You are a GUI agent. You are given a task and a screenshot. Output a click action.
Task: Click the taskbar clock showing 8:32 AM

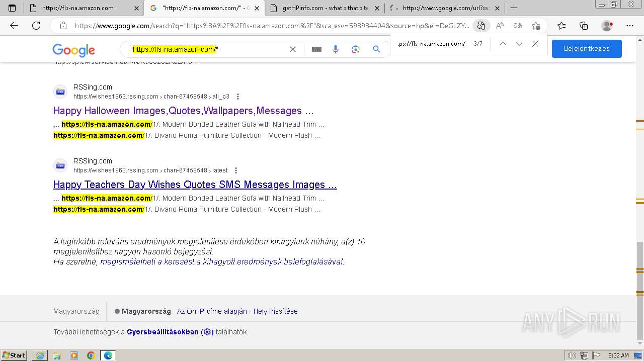pyautogui.click(x=618, y=355)
